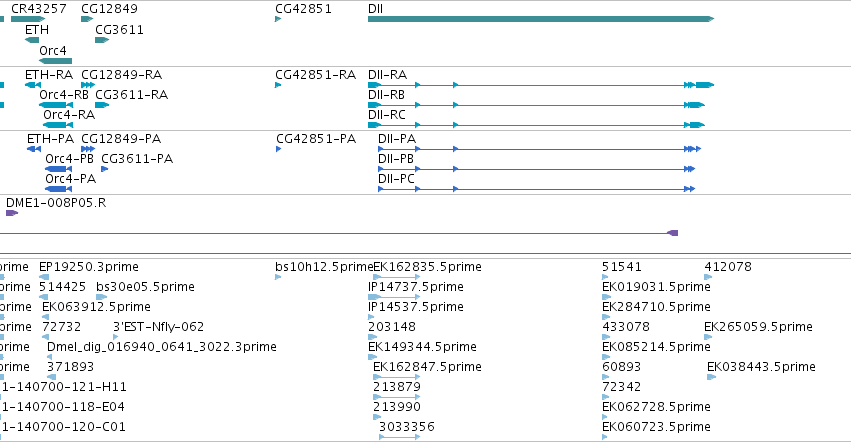The width and height of the screenshot is (851, 442).
Task: Select the EK162835.5prime EST label
Action: coord(428,267)
